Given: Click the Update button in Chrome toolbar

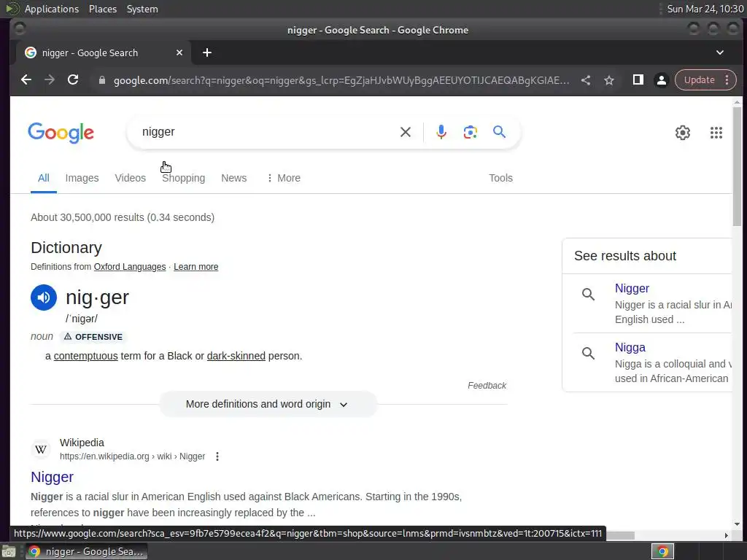Looking at the screenshot, I should (699, 80).
